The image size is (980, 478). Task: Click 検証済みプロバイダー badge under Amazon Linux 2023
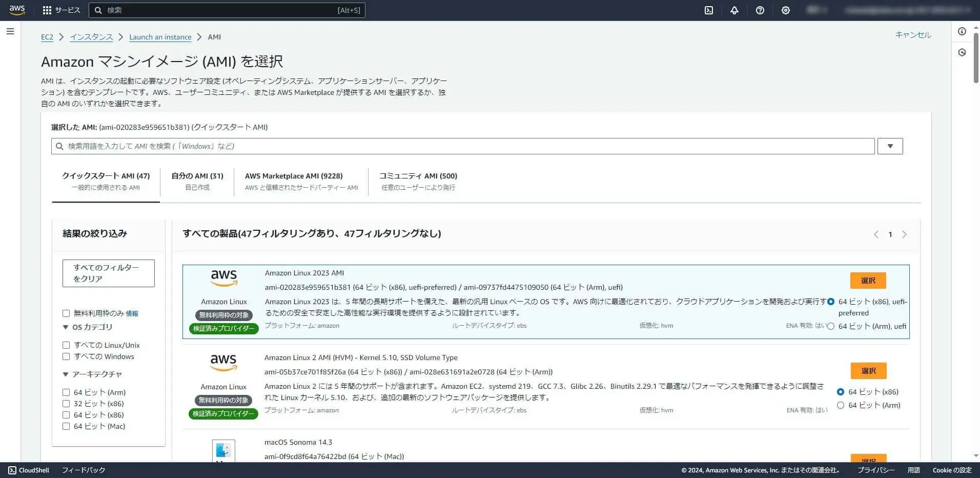(224, 328)
